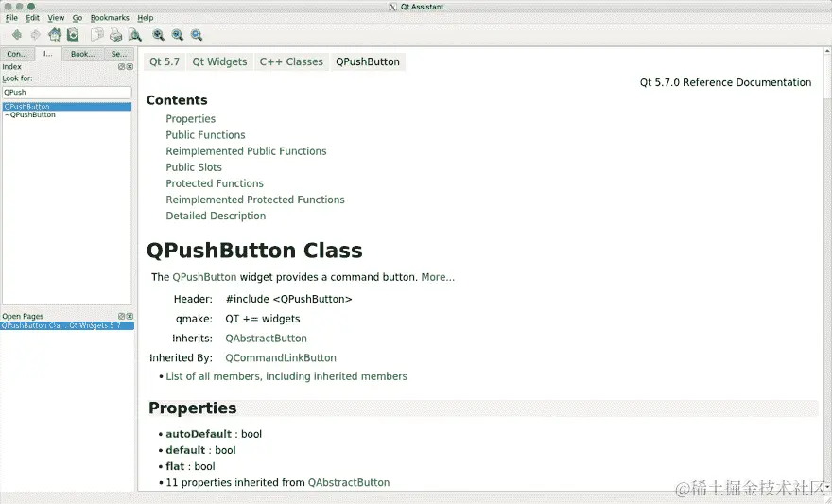The image size is (832, 504).
Task: Click the More... link
Action: click(x=438, y=277)
